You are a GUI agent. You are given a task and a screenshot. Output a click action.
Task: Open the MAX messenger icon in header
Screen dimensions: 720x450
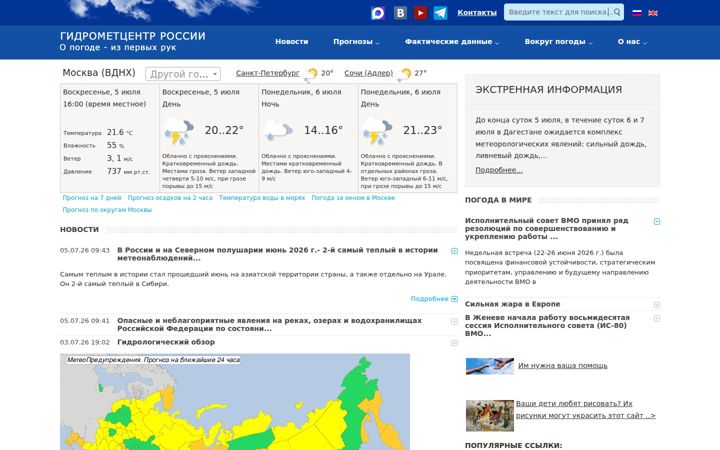point(377,13)
